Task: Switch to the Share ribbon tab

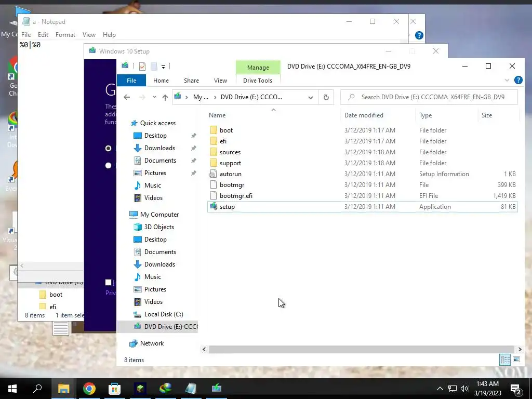Action: point(191,81)
